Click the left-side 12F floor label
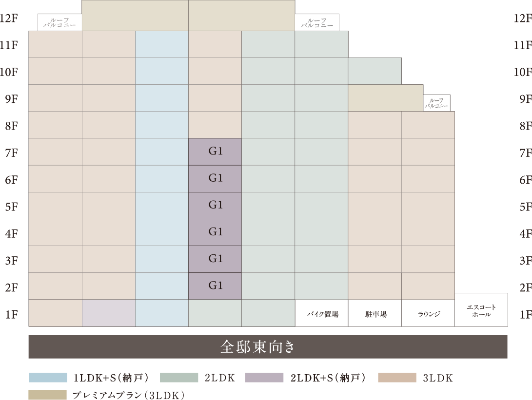 pos(9,18)
